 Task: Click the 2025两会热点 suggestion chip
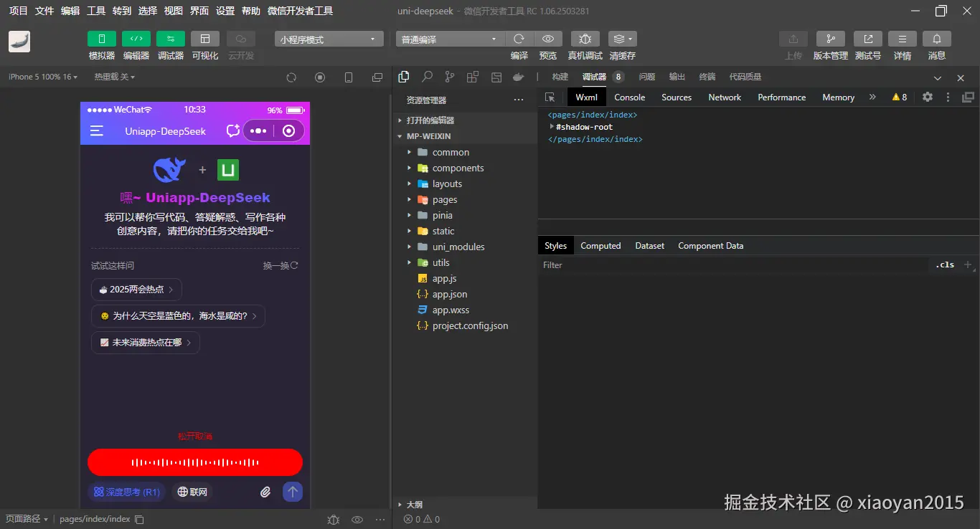pyautogui.click(x=136, y=290)
